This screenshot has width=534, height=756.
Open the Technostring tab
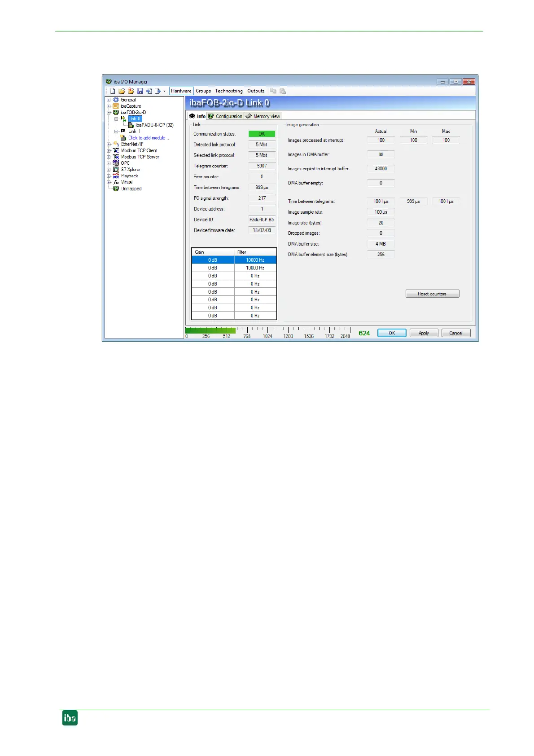(x=229, y=91)
